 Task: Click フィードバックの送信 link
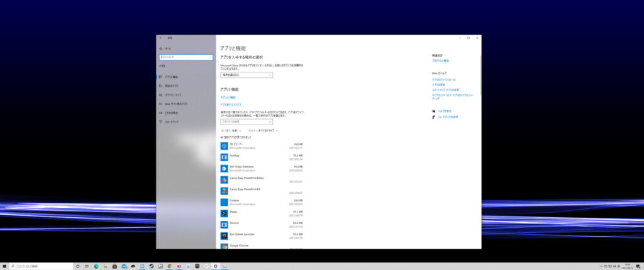point(448,116)
